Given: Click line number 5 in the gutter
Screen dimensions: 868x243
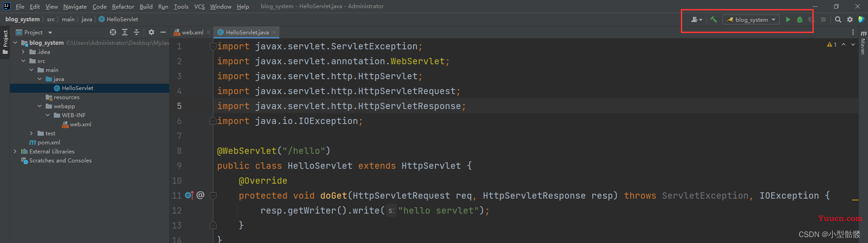Looking at the screenshot, I should 179,106.
